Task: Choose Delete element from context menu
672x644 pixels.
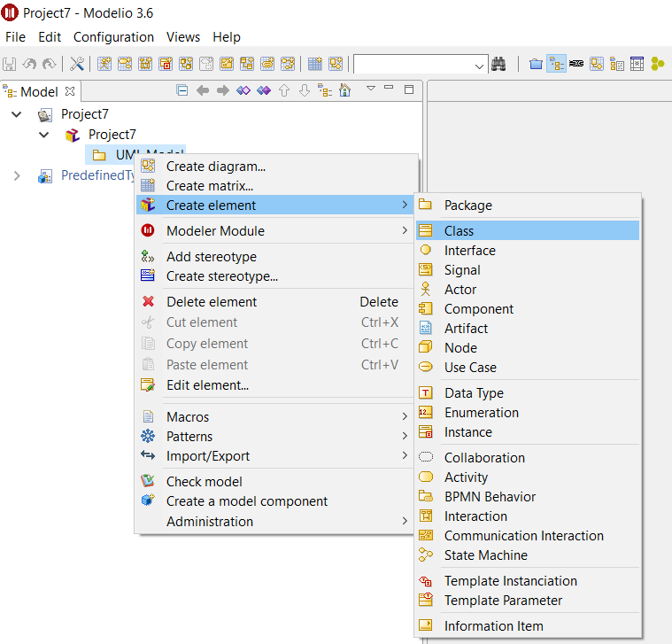Action: coord(274,302)
